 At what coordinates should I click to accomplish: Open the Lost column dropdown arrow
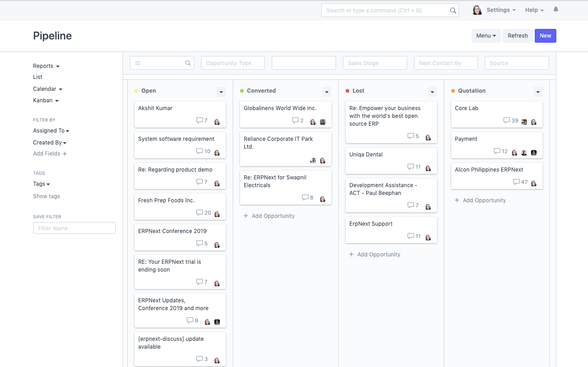(432, 92)
